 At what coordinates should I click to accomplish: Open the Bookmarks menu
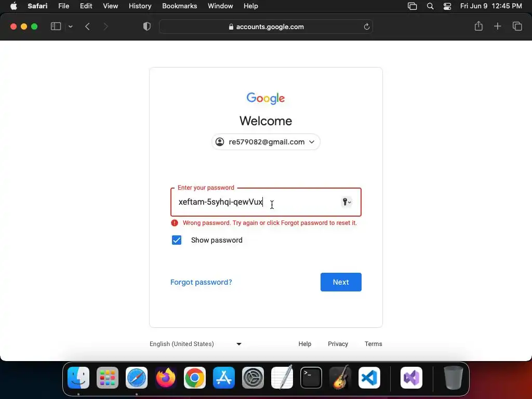[179, 6]
